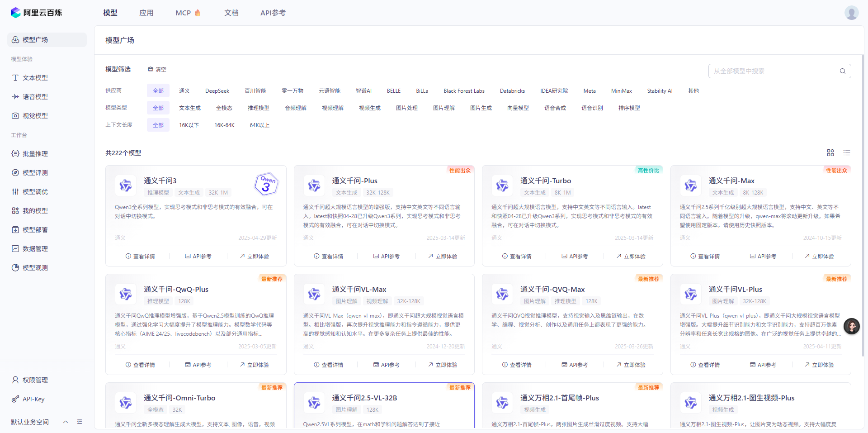This screenshot has height=433, width=868.
Task: Filter context length 16K-64K
Action: (224, 125)
